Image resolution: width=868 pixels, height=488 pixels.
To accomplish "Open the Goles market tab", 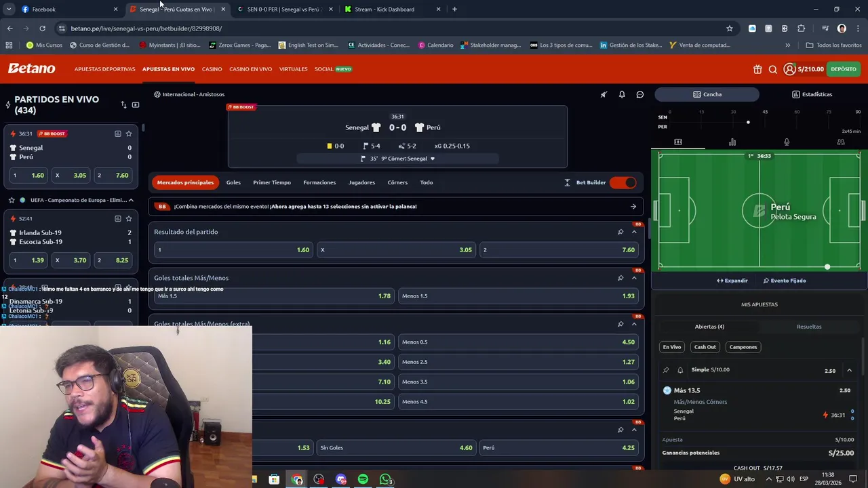I will click(x=233, y=182).
